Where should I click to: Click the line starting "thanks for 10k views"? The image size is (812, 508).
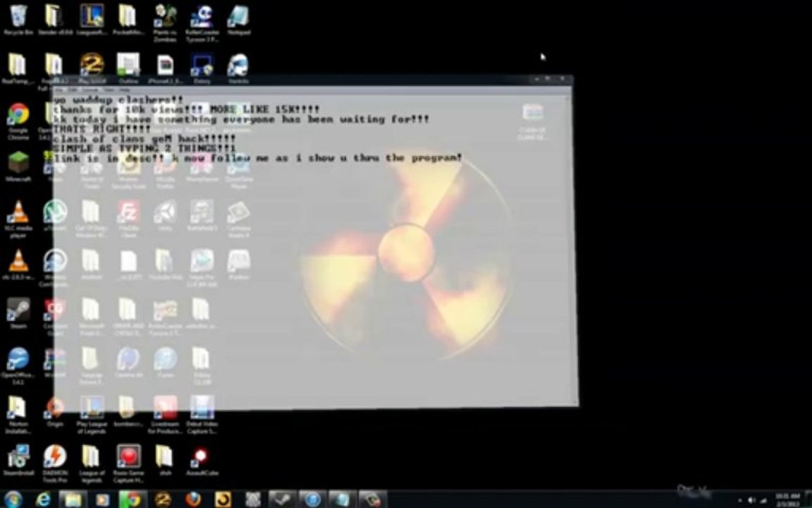[x=186, y=109]
